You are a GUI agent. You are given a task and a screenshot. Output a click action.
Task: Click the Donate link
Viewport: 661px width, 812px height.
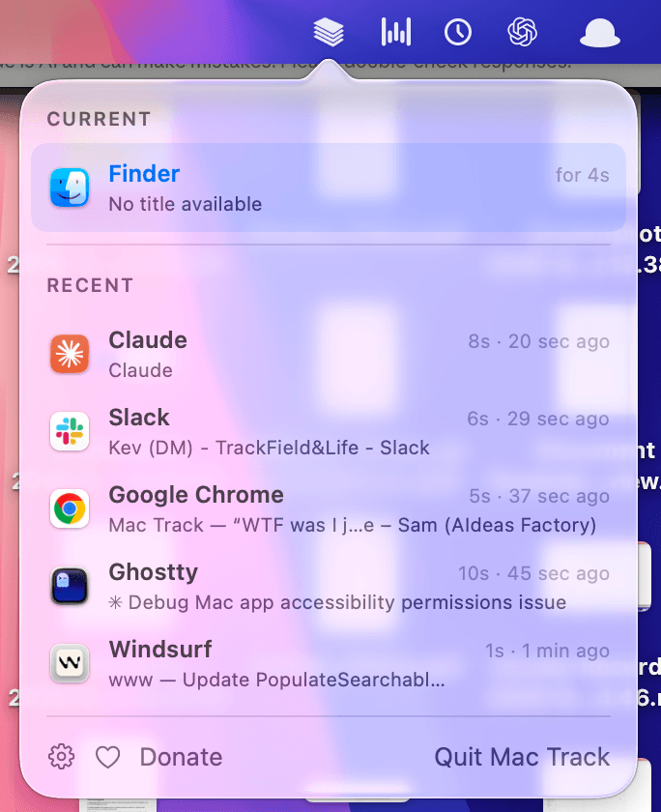pos(181,757)
